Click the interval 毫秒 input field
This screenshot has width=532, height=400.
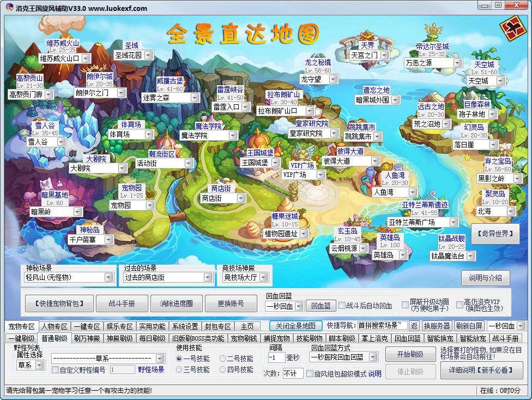coord(276,357)
